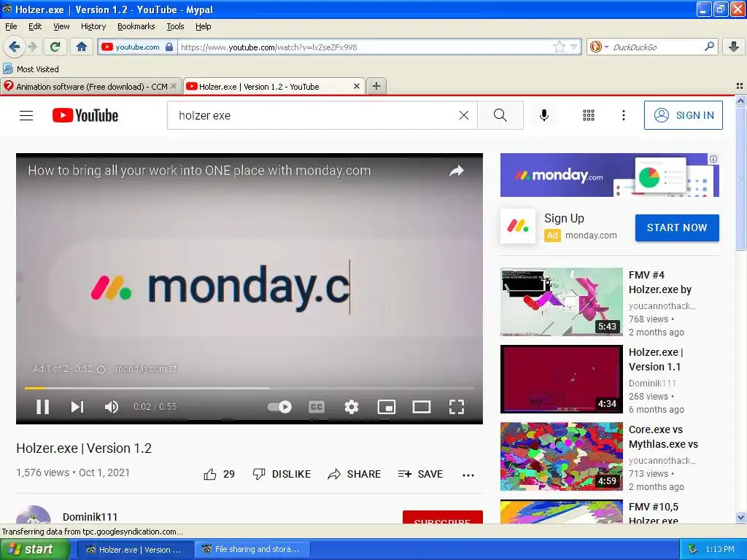Viewport: 747px width, 560px height.
Task: Open a new tab with the plus button
Action: 376,86
